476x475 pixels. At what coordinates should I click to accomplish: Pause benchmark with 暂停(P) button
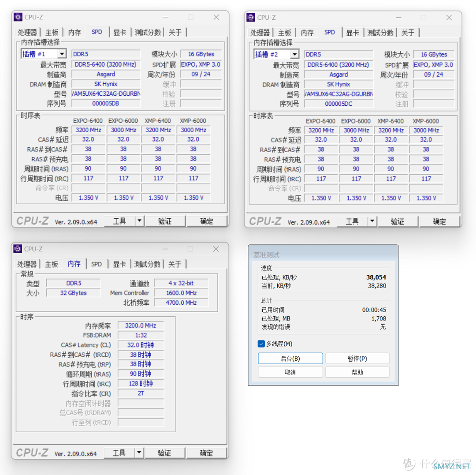(x=357, y=359)
